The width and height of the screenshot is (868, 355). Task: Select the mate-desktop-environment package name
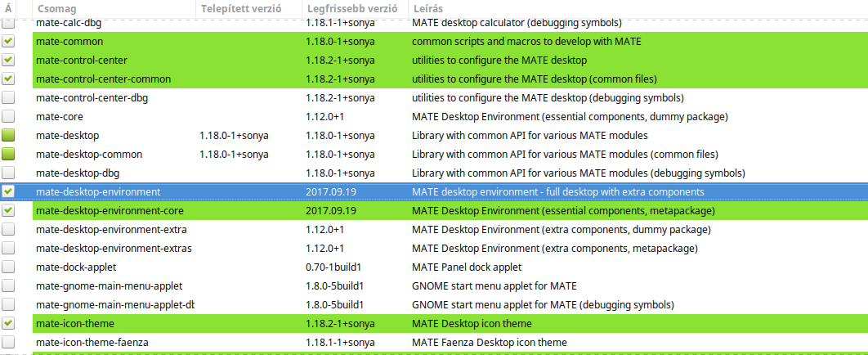(x=99, y=191)
